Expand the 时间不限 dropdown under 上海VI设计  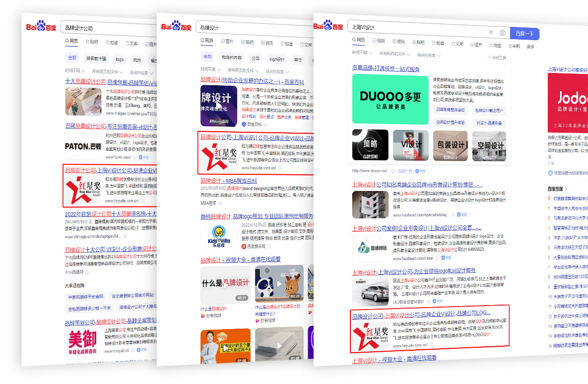tap(362, 53)
